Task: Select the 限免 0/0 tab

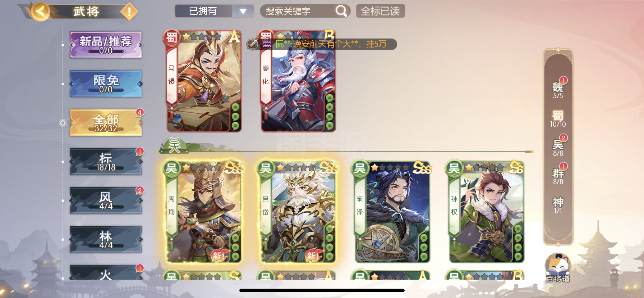Action: tap(106, 84)
